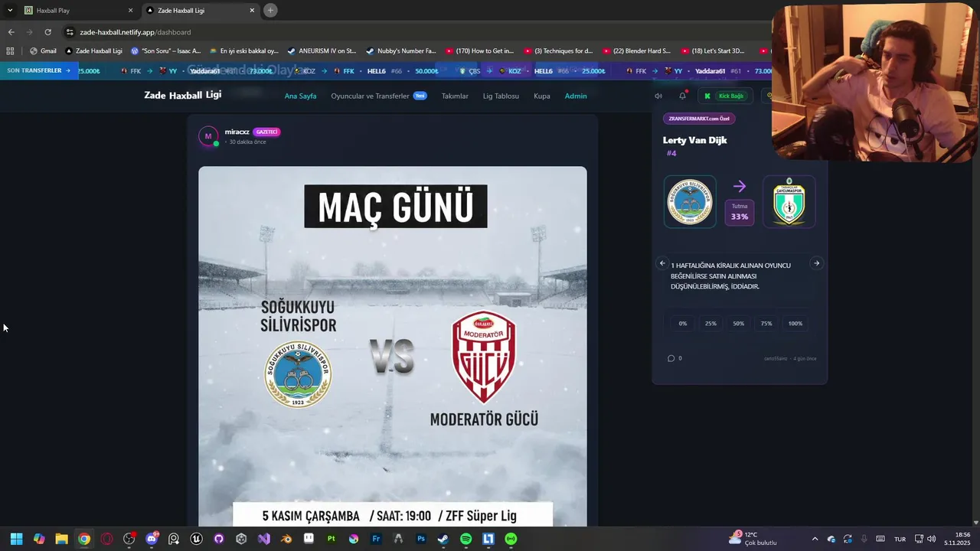Open a new browser tab with plus

click(x=270, y=10)
